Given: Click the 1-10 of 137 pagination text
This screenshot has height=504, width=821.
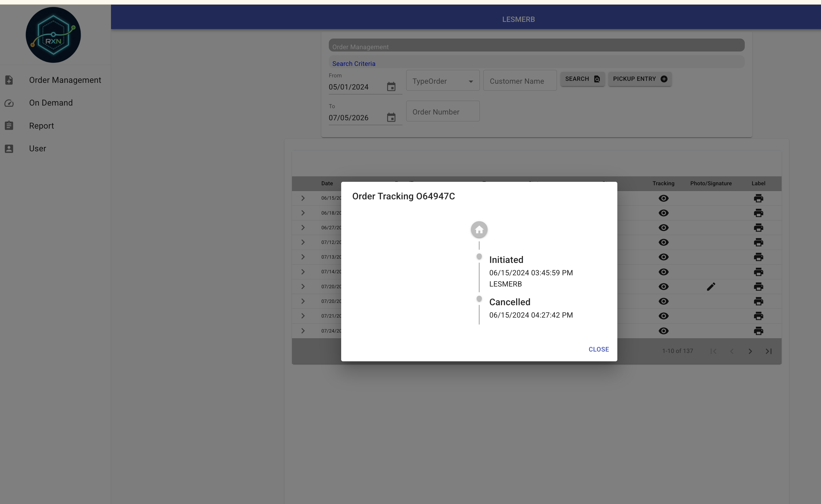Looking at the screenshot, I should [x=677, y=351].
